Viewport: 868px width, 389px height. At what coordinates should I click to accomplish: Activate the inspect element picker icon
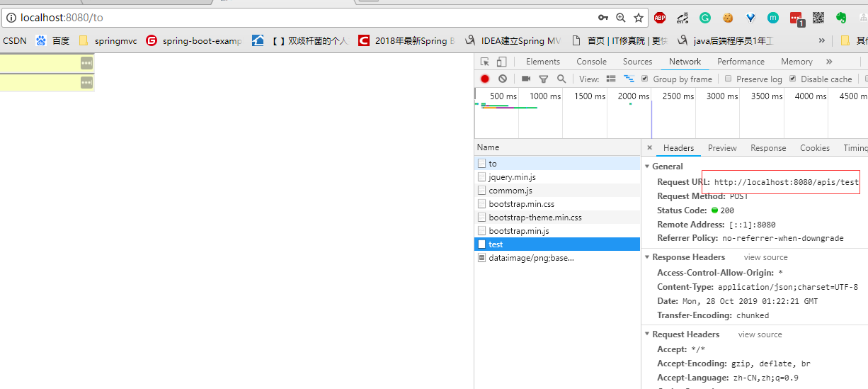tap(485, 62)
